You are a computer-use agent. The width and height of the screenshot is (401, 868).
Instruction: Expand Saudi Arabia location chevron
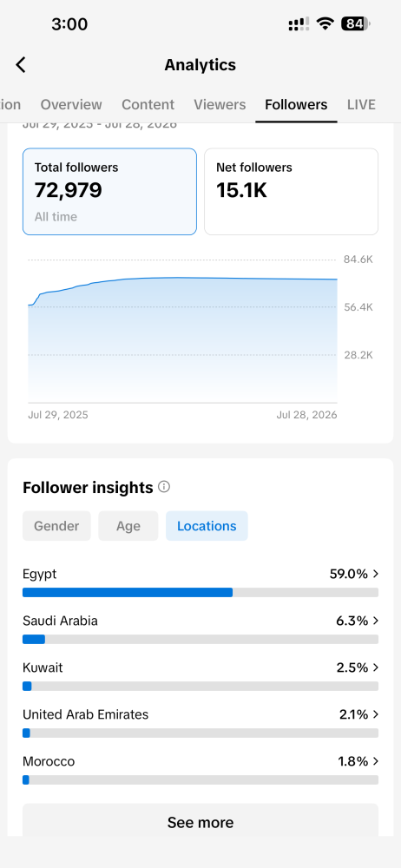click(x=376, y=621)
